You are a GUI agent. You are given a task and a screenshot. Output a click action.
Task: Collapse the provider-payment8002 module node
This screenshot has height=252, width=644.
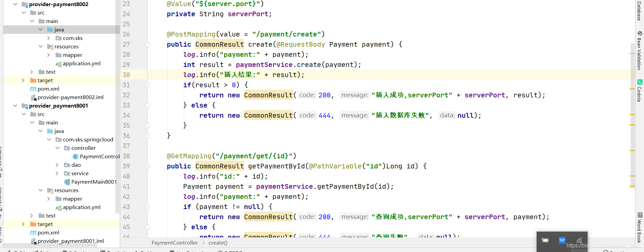15,4
